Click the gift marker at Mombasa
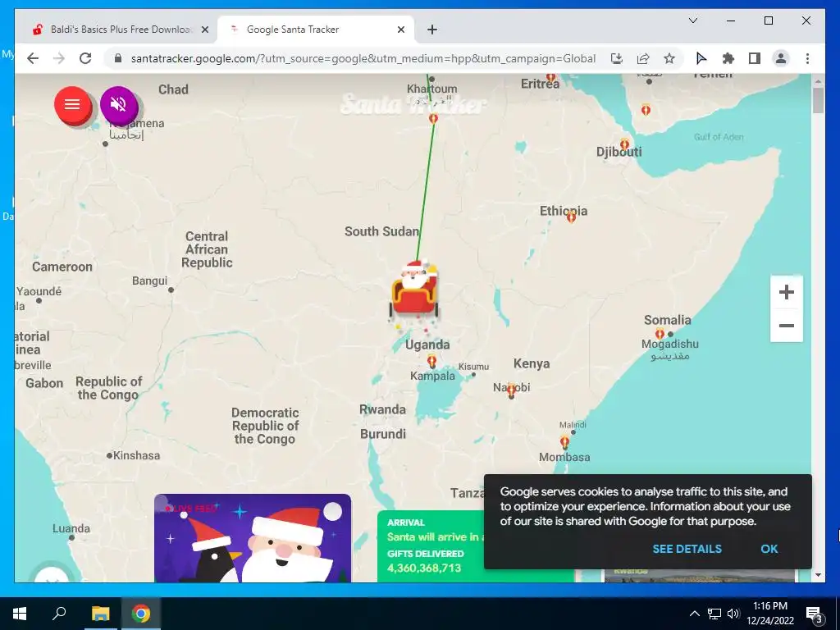This screenshot has height=630, width=840. (564, 442)
